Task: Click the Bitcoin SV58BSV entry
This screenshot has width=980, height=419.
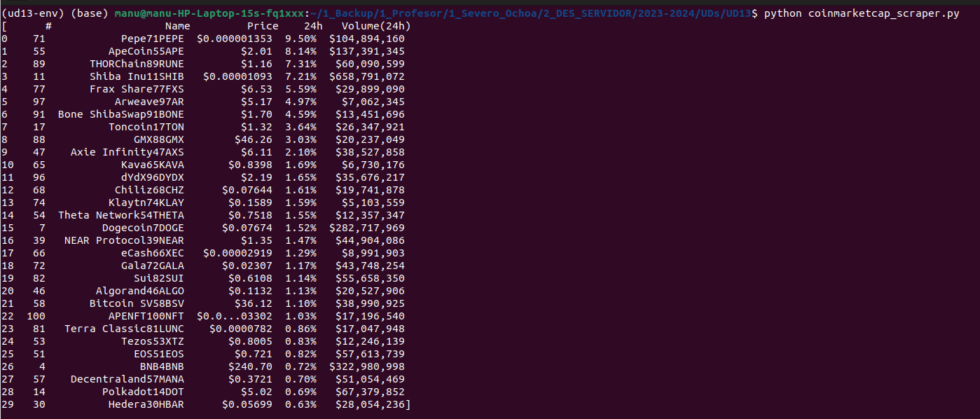Action: [x=137, y=303]
